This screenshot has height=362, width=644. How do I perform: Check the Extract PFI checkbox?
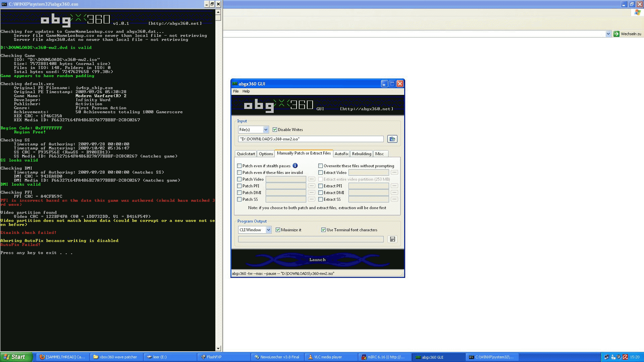point(320,186)
